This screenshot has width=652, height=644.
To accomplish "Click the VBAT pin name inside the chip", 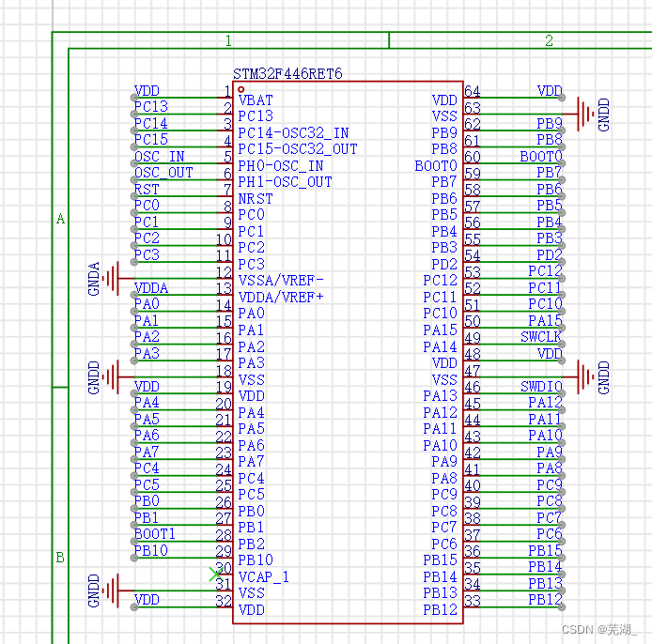I will point(256,100).
